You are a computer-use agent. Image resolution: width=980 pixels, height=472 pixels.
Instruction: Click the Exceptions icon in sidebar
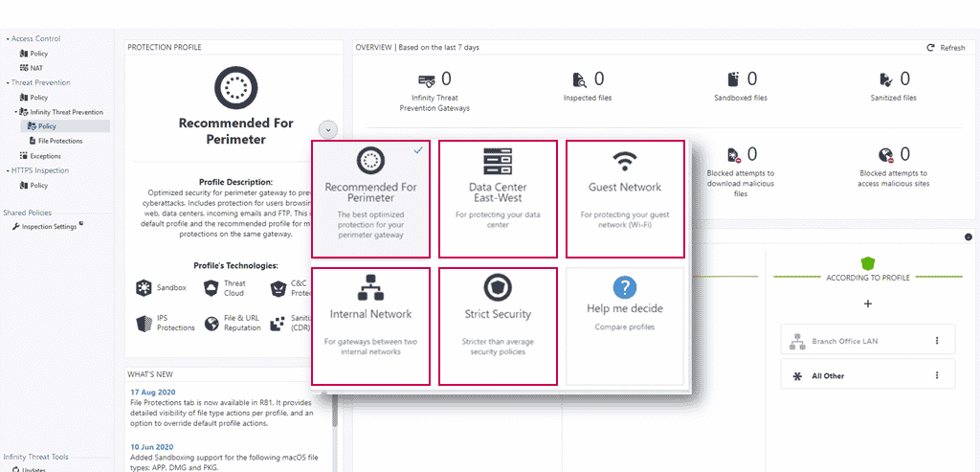click(x=24, y=156)
